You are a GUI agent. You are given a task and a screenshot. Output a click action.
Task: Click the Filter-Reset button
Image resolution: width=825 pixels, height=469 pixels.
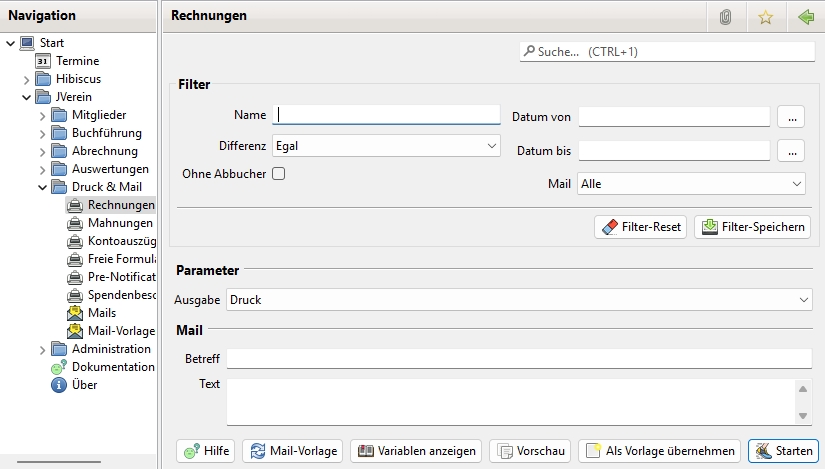point(640,227)
